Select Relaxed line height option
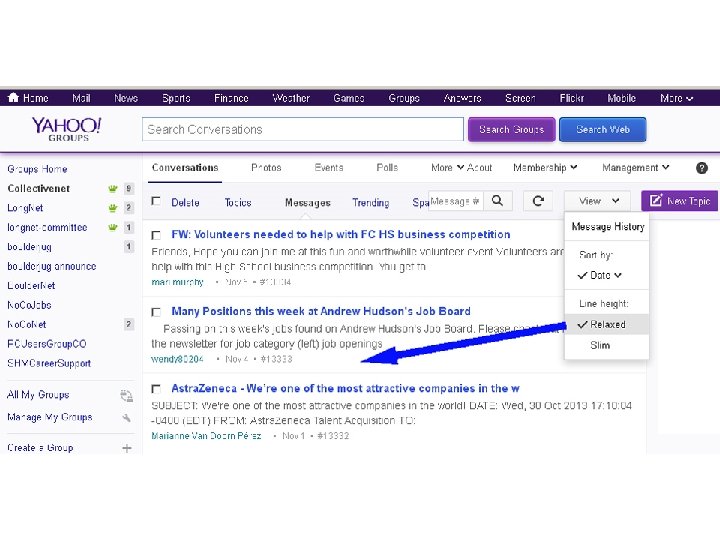Screen dimensions: 720x540 [x=607, y=324]
